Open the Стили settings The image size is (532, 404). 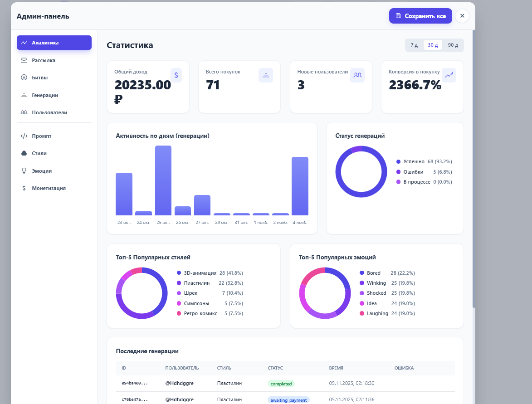54,153
